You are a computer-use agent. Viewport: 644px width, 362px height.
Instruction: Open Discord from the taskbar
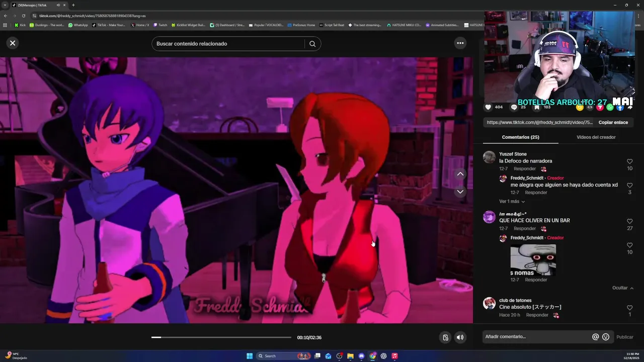pyautogui.click(x=361, y=356)
